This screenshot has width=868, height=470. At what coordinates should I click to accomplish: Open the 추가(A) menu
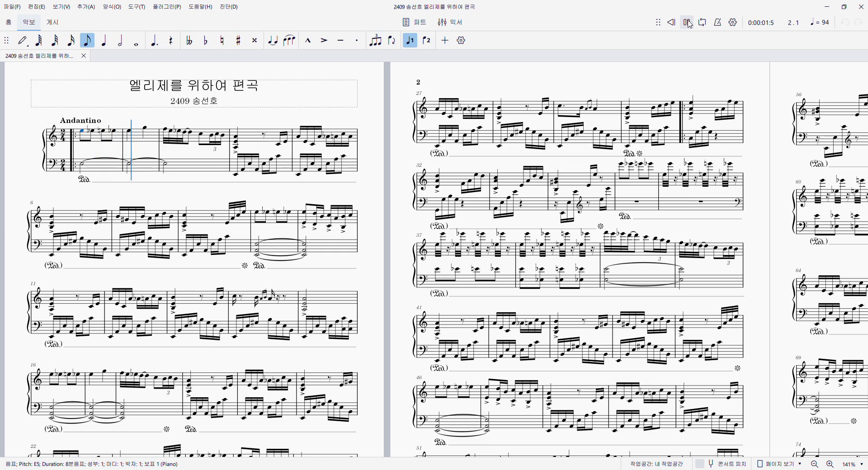click(86, 7)
